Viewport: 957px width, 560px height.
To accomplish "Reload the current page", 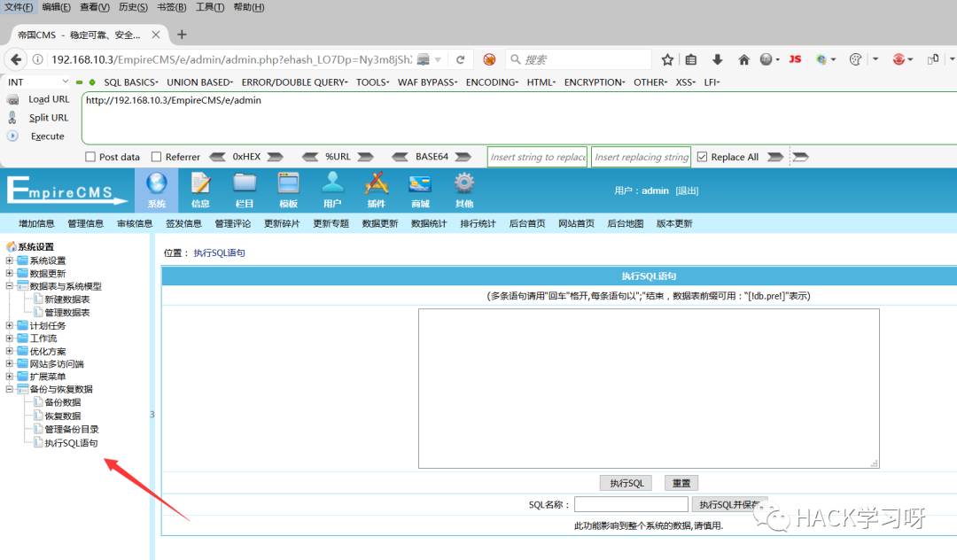I will click(x=460, y=59).
